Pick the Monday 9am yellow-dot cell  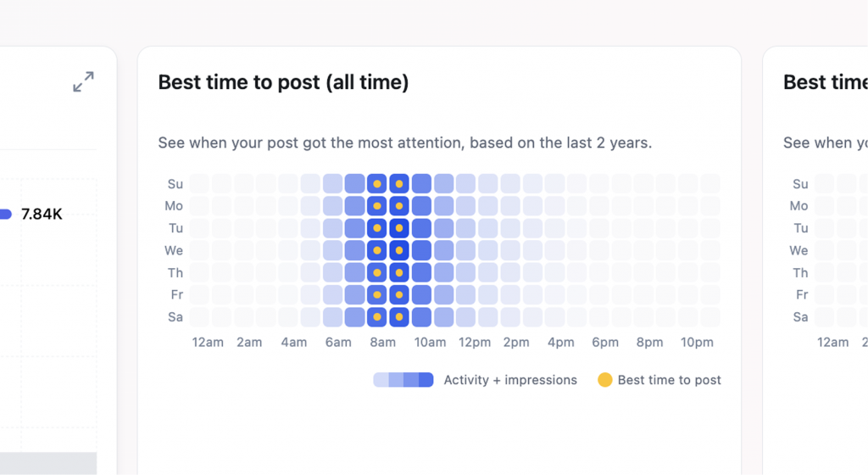(399, 206)
